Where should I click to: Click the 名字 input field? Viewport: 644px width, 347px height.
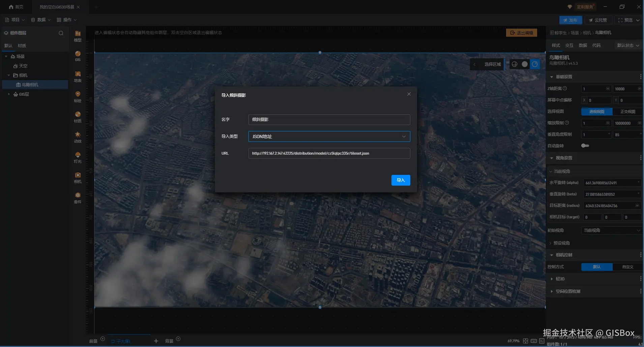click(329, 120)
